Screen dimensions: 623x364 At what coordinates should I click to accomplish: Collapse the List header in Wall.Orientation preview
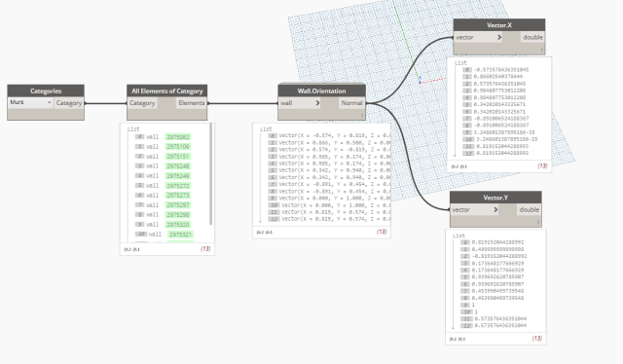[266, 129]
